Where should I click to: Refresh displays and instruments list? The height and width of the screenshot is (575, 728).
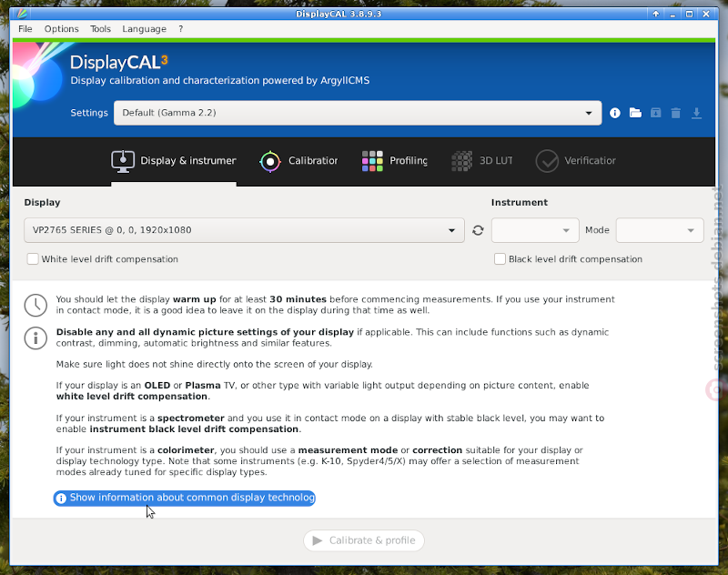coord(478,230)
